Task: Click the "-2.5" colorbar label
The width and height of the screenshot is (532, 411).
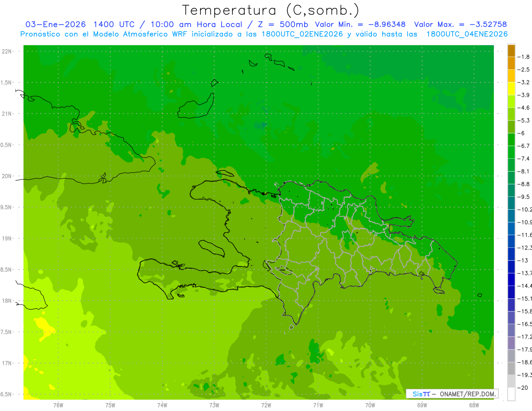Action: click(x=524, y=70)
